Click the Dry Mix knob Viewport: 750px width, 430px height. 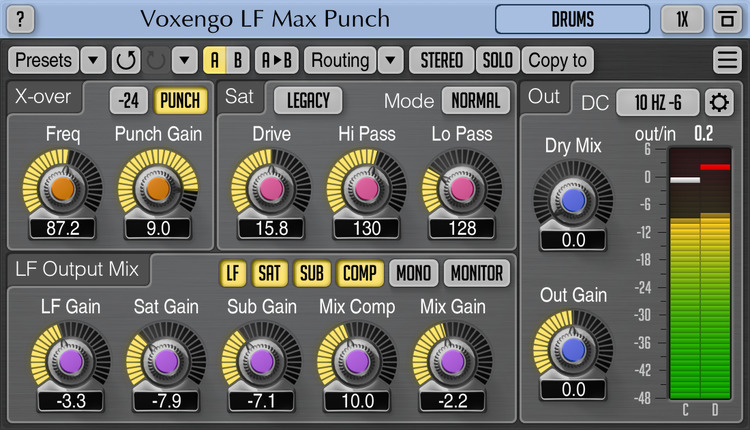tap(574, 200)
